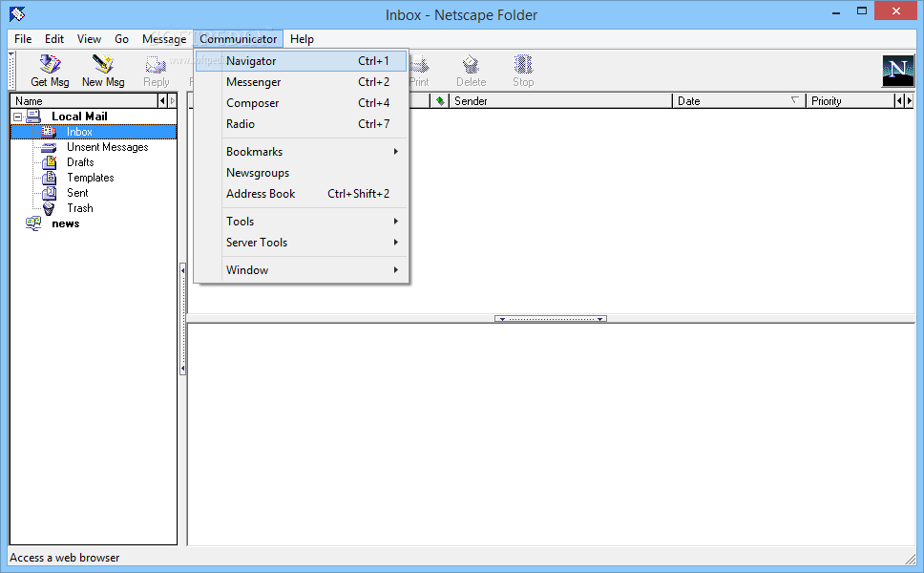Select the Drafts folder icon
The image size is (924, 573).
coord(50,161)
